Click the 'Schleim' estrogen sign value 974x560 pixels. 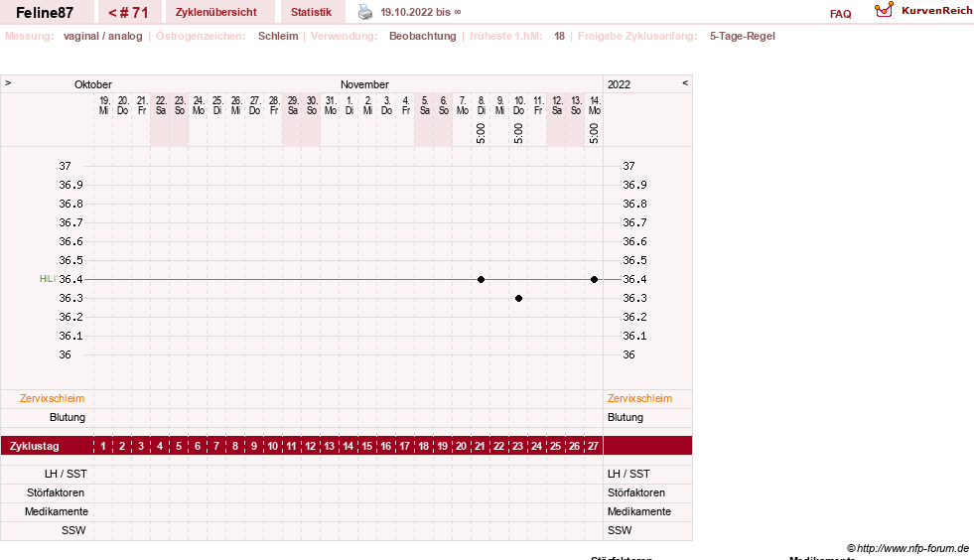click(x=278, y=36)
